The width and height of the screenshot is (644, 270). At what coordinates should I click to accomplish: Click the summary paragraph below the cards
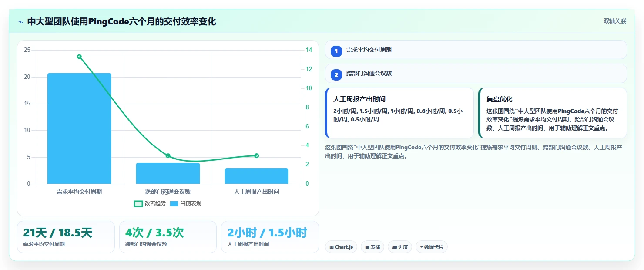pyautogui.click(x=473, y=152)
